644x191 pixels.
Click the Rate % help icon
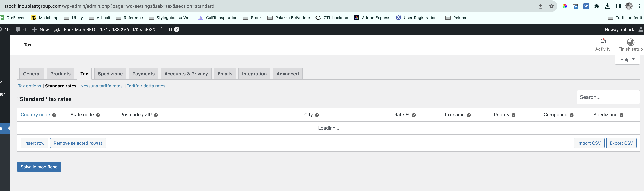click(414, 115)
